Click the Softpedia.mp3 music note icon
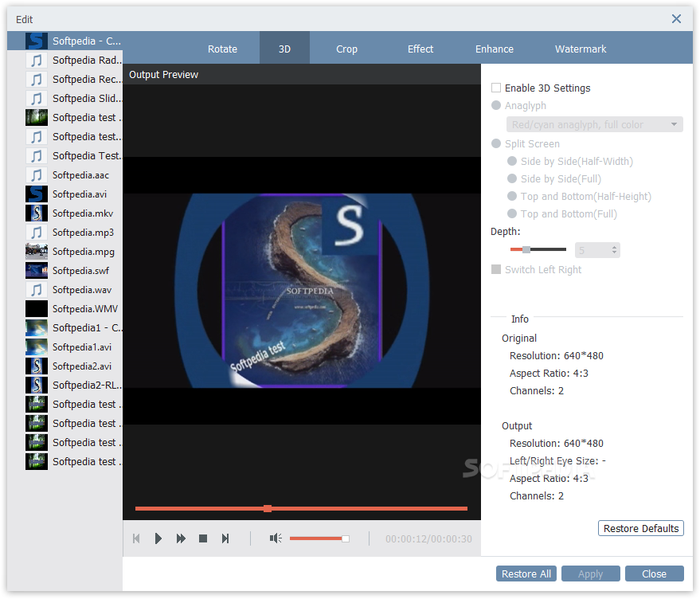Screen dimensions: 700x599 37,233
